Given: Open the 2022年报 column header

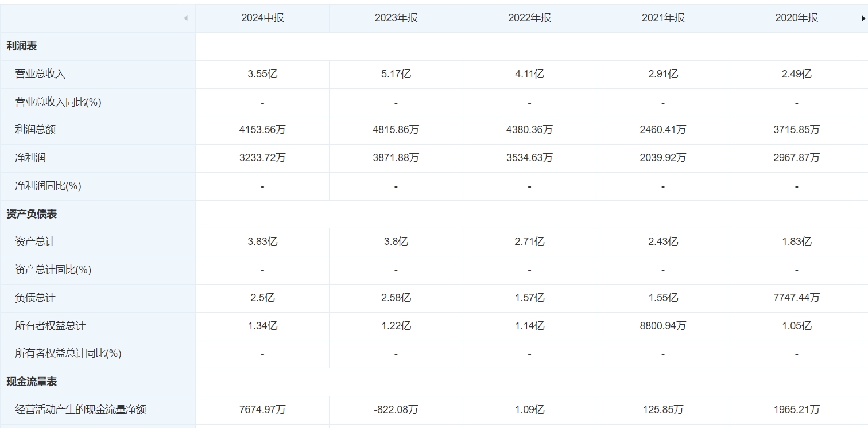Looking at the screenshot, I should point(529,18).
